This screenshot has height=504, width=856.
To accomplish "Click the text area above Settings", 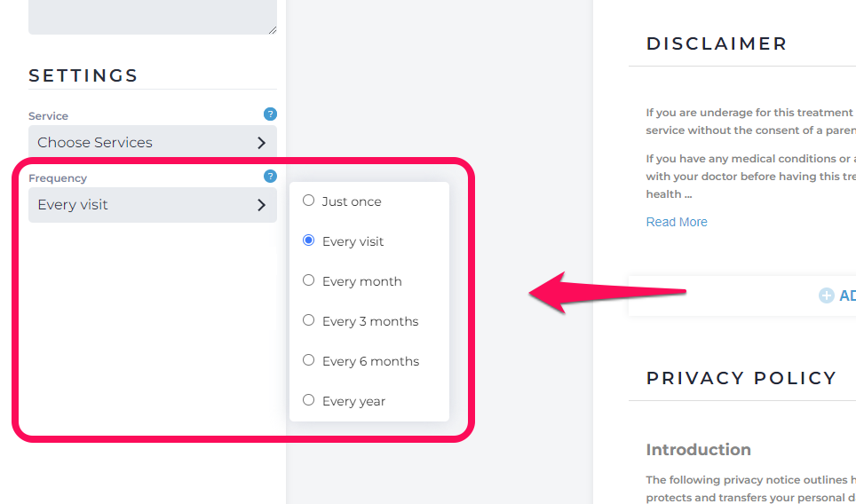I will point(153,16).
